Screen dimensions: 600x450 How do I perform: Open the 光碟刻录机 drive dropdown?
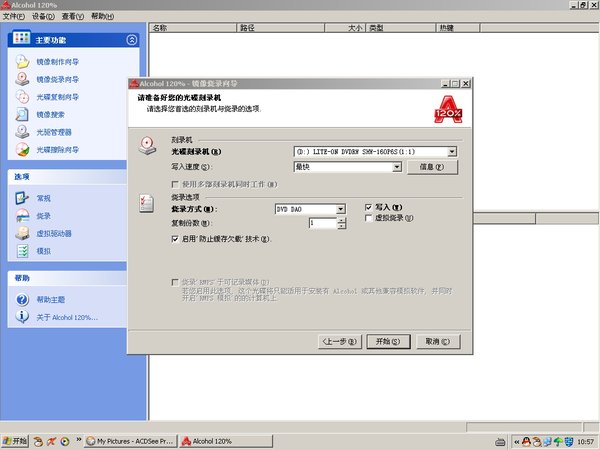click(452, 152)
